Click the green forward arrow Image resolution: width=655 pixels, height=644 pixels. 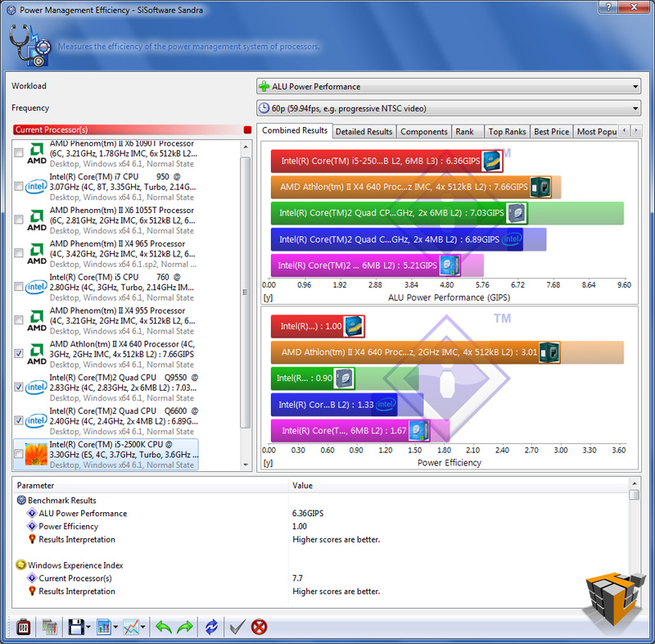point(185,627)
